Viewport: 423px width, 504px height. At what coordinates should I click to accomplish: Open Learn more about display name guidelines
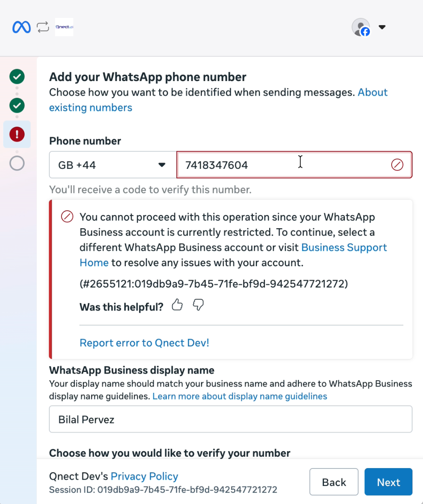click(x=240, y=396)
